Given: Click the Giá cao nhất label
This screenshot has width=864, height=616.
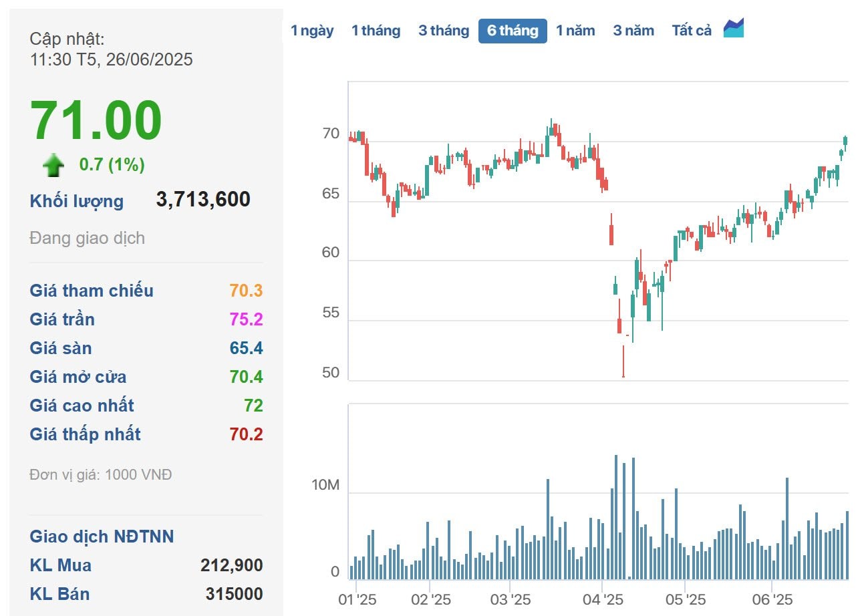Looking at the screenshot, I should 82,406.
